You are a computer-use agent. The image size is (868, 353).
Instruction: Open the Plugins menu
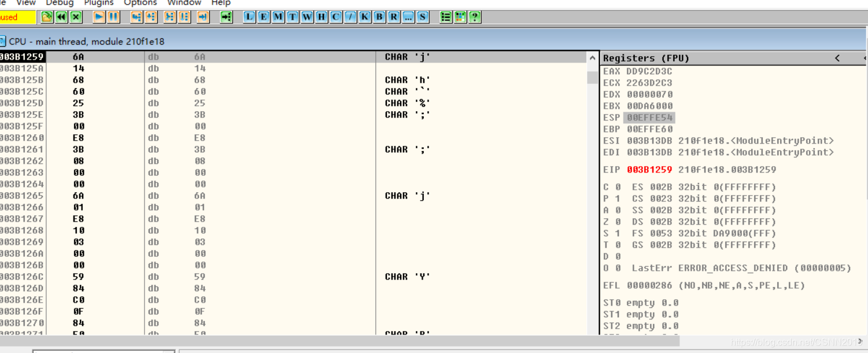99,3
